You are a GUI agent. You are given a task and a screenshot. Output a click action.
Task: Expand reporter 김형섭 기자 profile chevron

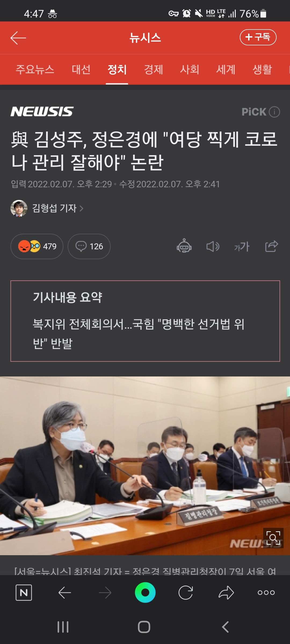[82, 208]
